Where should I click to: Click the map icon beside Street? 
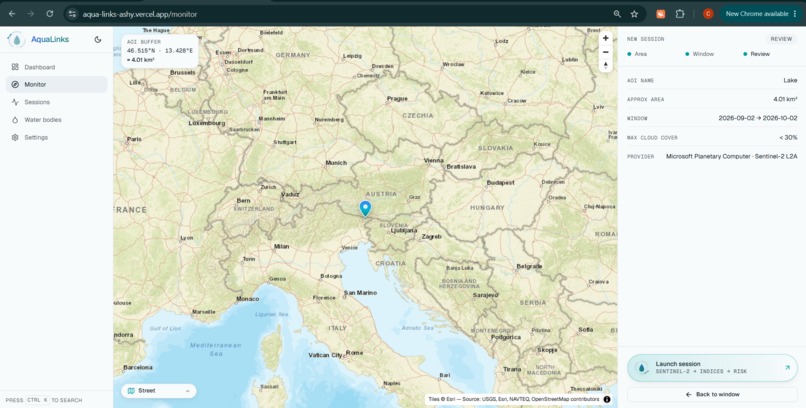[131, 391]
